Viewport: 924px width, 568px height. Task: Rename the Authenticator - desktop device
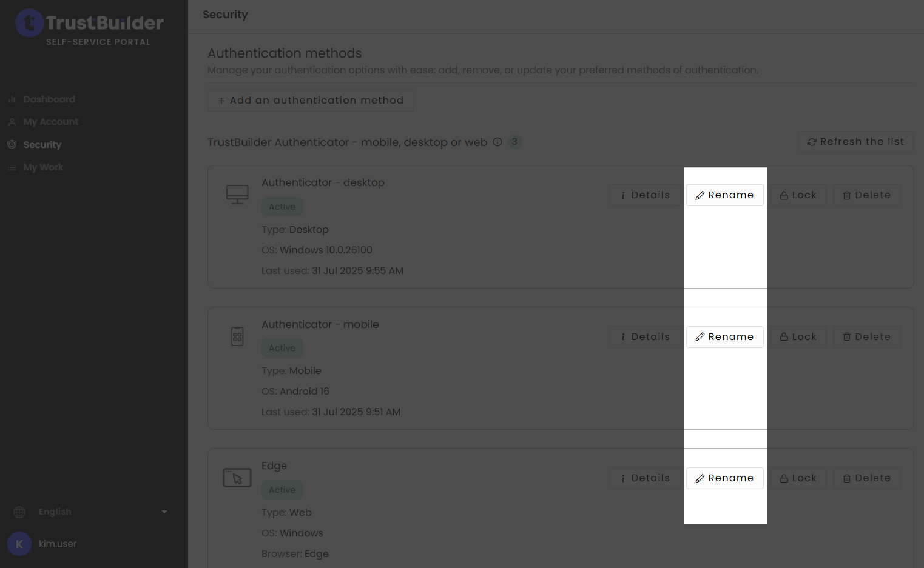pos(724,195)
